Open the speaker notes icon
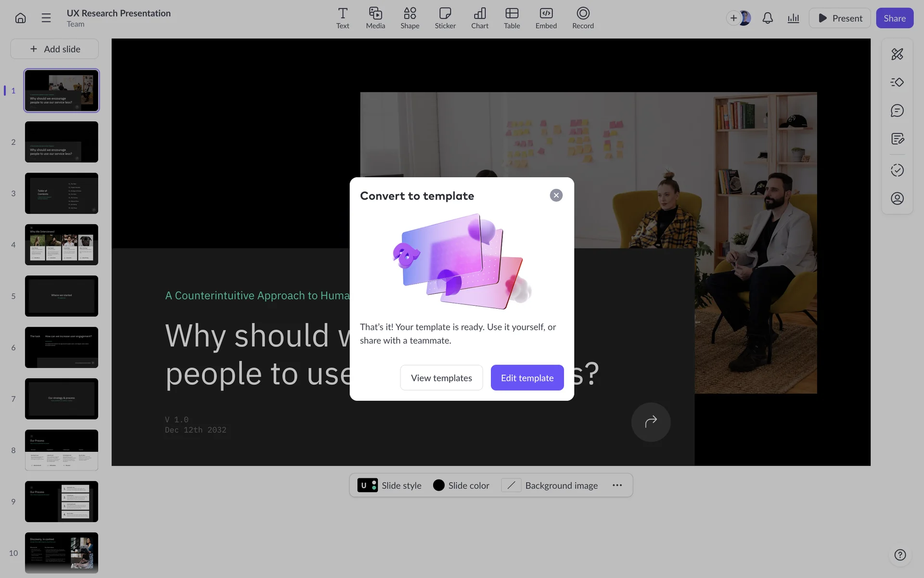This screenshot has height=578, width=924. click(x=897, y=139)
